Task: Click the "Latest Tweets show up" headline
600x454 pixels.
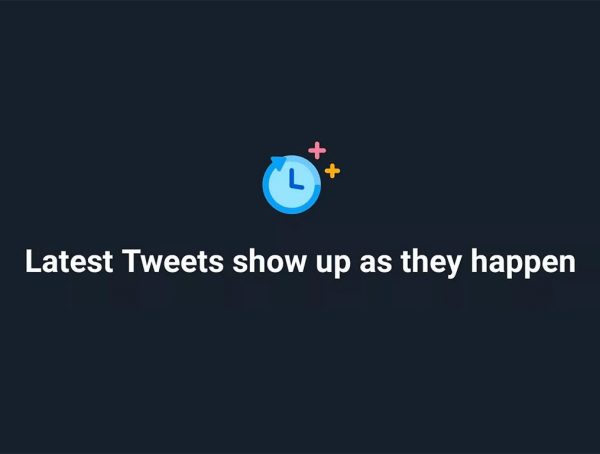Action: coord(300,262)
